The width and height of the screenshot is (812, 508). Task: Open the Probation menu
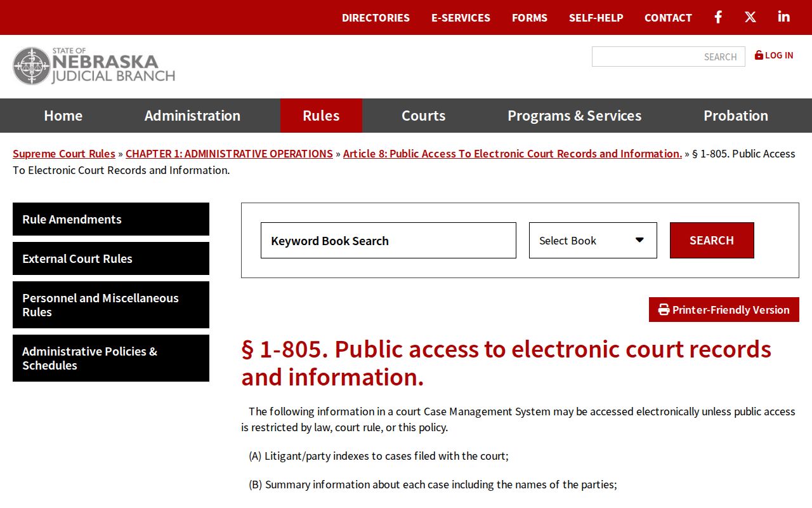(x=736, y=116)
